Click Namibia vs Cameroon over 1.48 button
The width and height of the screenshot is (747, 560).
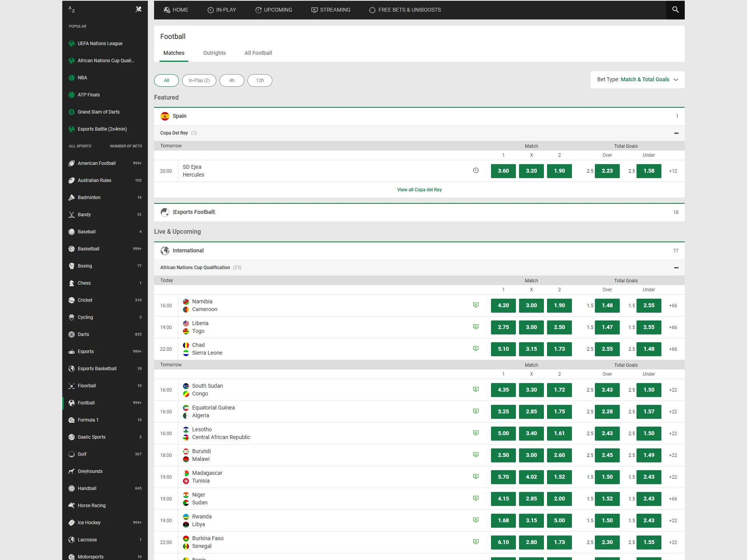607,305
